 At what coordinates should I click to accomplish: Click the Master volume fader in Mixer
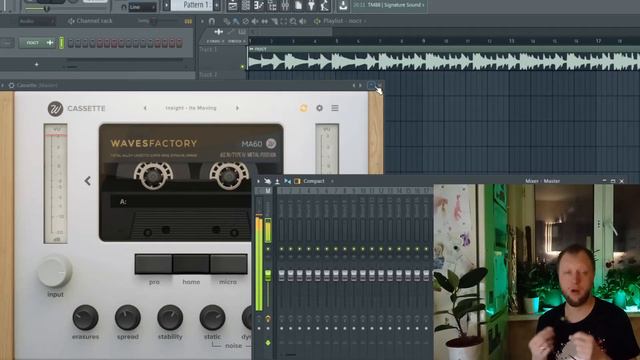(268, 276)
